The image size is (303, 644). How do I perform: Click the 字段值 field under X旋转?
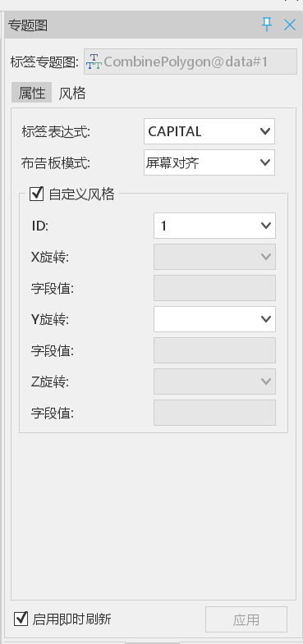pos(214,288)
